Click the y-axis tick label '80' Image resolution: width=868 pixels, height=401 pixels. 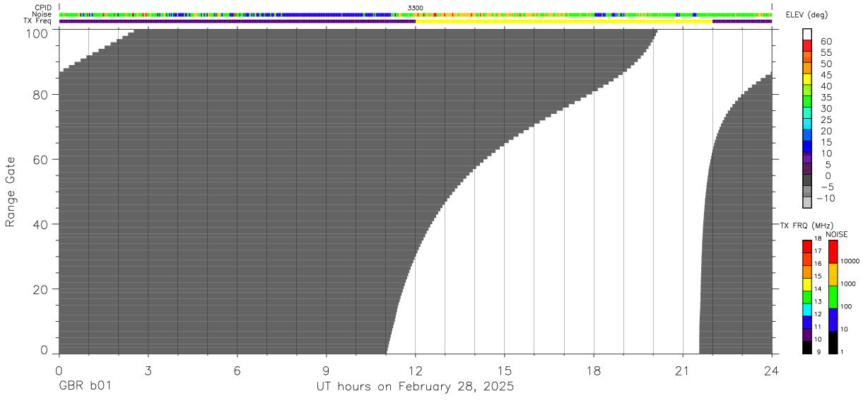point(41,95)
